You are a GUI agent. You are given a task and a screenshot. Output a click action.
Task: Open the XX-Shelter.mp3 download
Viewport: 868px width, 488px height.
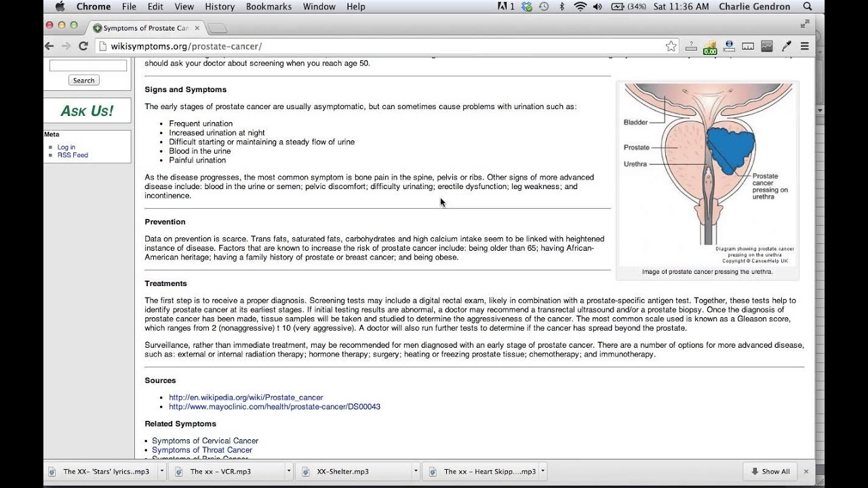point(355,472)
